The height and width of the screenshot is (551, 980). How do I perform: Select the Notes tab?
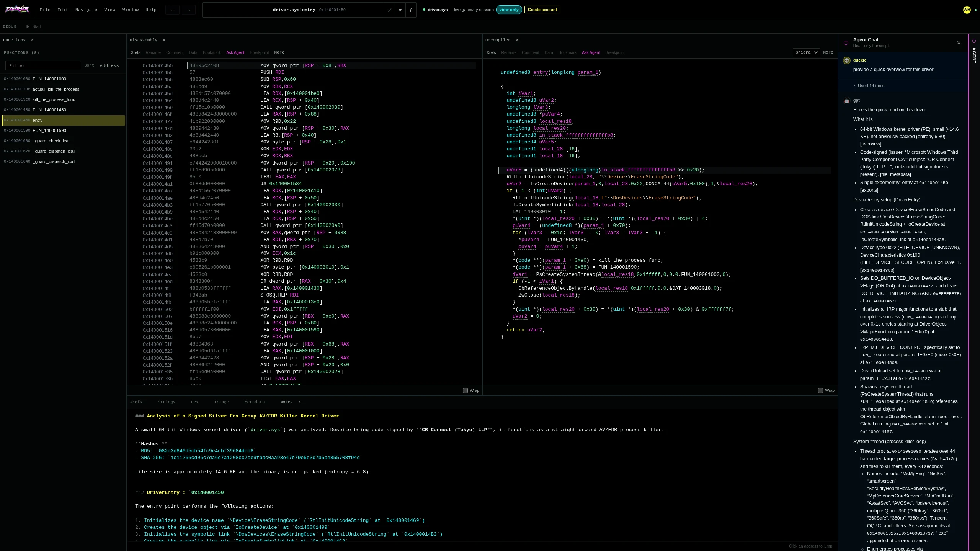(x=286, y=402)
